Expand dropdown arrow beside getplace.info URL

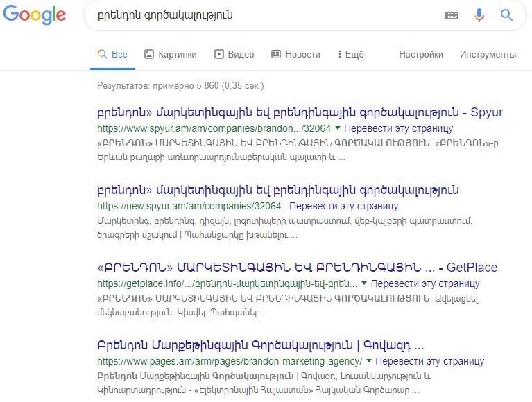coord(364,283)
